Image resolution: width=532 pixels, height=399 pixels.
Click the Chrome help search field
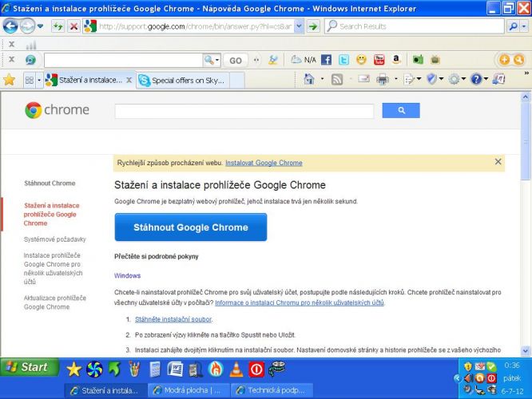tap(244, 111)
